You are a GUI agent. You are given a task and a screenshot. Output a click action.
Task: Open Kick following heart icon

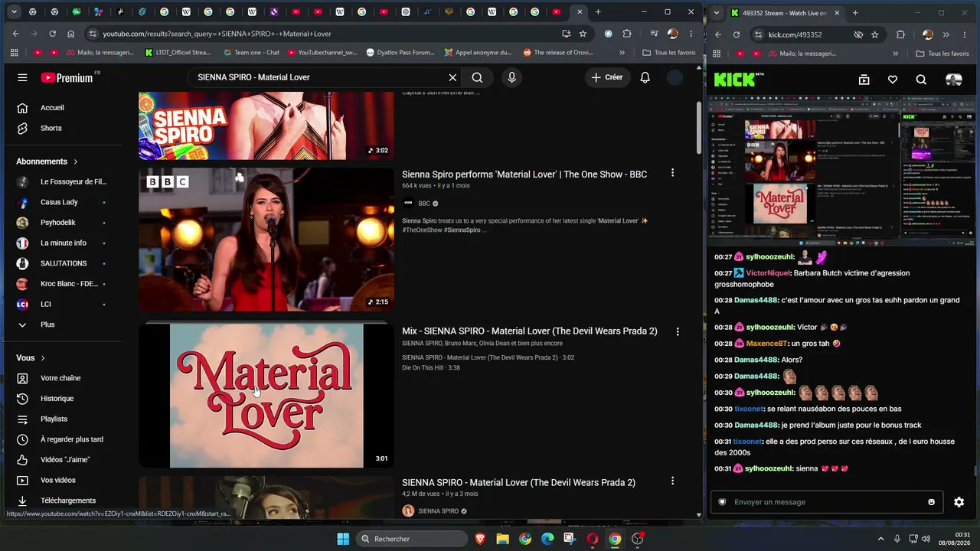(893, 80)
